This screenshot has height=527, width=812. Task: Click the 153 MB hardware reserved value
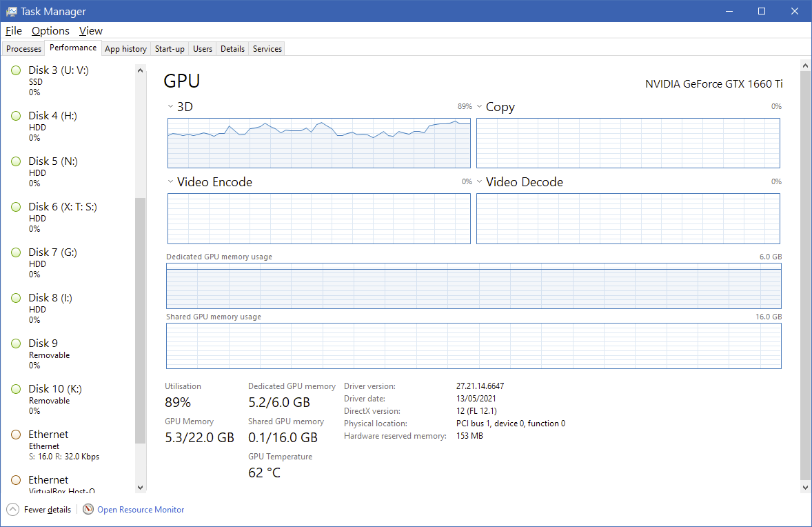(x=469, y=436)
